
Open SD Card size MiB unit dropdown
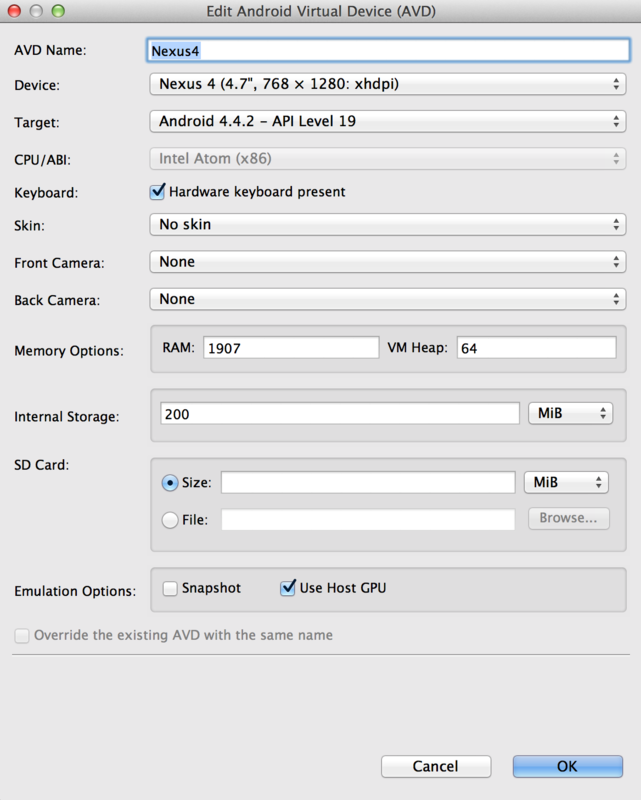pyautogui.click(x=566, y=483)
